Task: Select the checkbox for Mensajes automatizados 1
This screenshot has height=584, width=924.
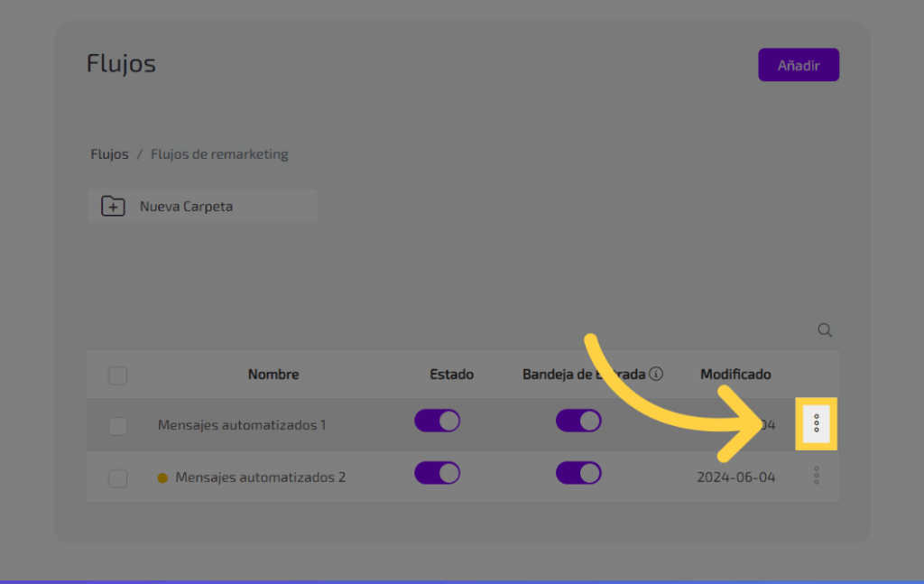Action: 118,425
